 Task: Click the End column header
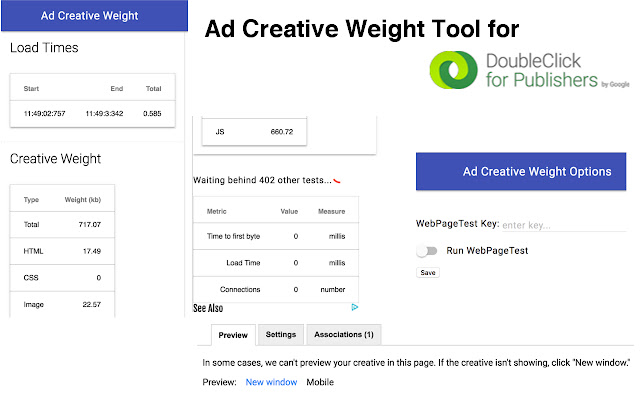(117, 89)
